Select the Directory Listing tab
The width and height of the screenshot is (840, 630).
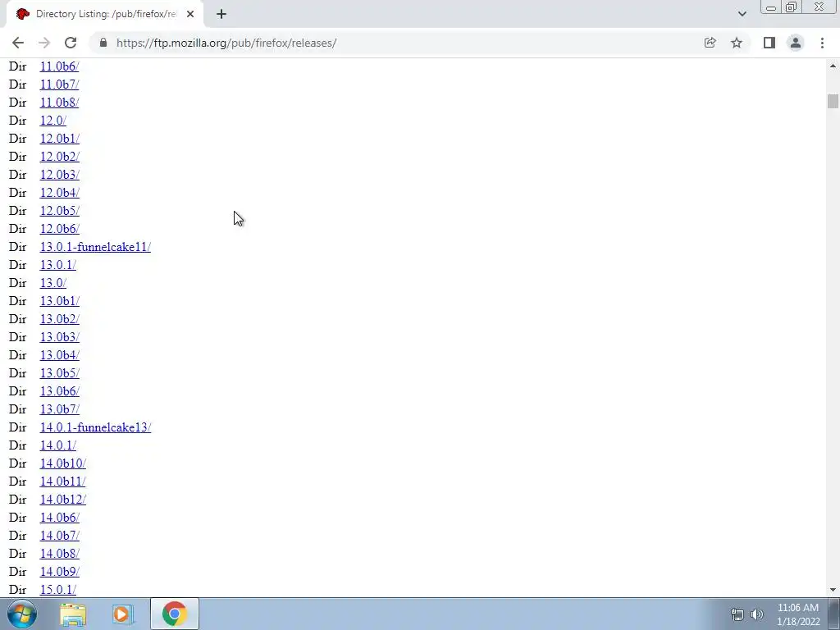pyautogui.click(x=105, y=15)
